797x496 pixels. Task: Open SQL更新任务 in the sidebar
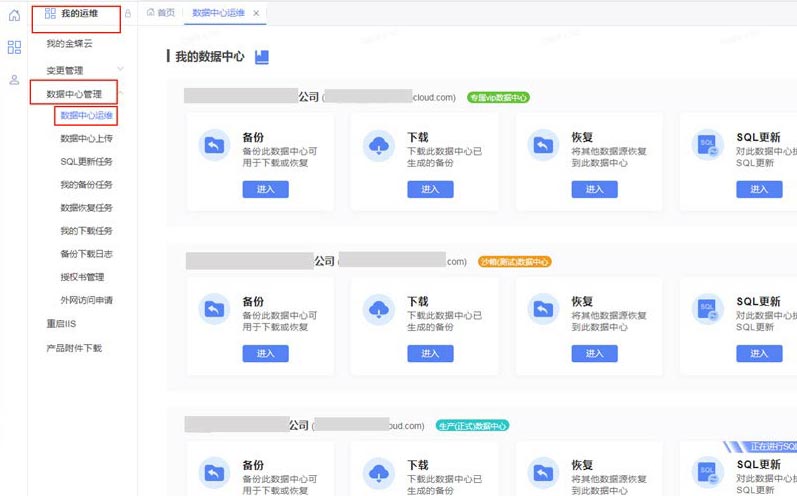pyautogui.click(x=86, y=162)
